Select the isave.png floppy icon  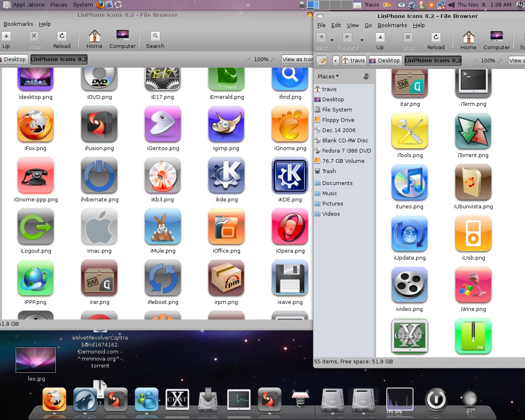[x=290, y=278]
